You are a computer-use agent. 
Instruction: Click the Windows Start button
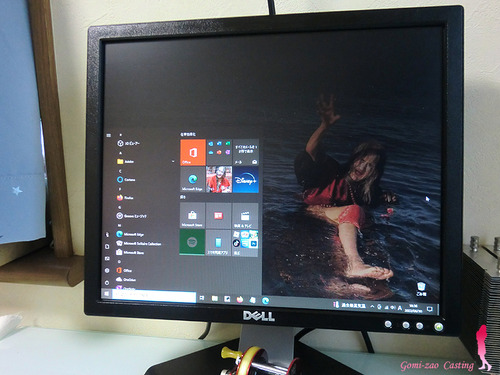(107, 294)
